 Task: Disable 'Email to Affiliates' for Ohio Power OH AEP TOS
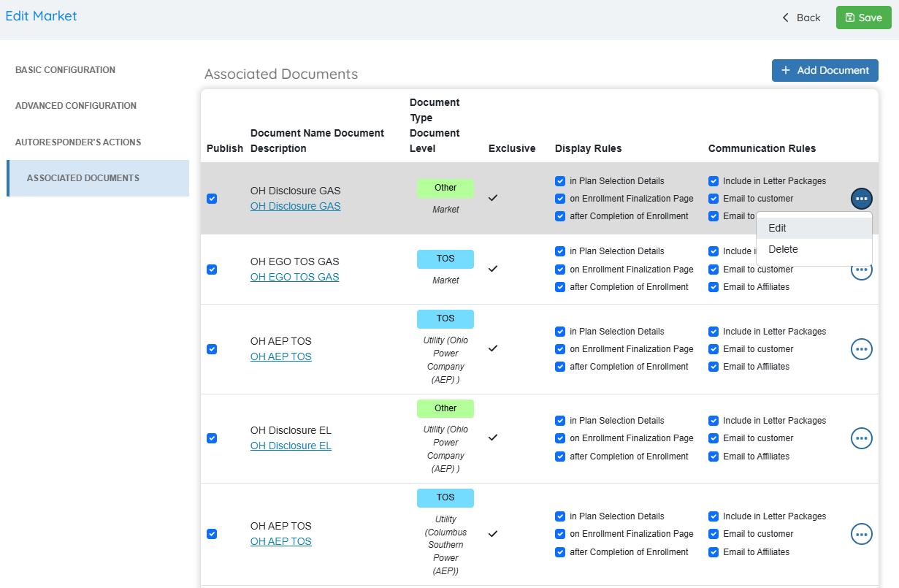(714, 367)
